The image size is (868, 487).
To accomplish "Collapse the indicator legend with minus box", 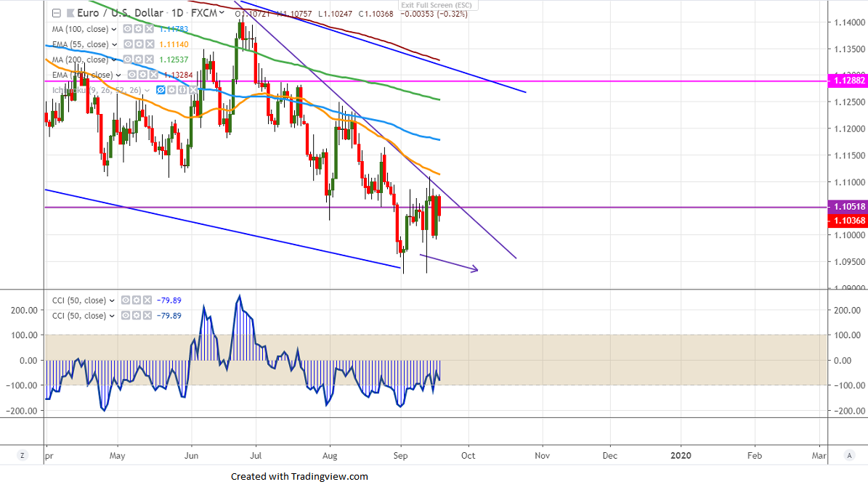I will 57,13.
